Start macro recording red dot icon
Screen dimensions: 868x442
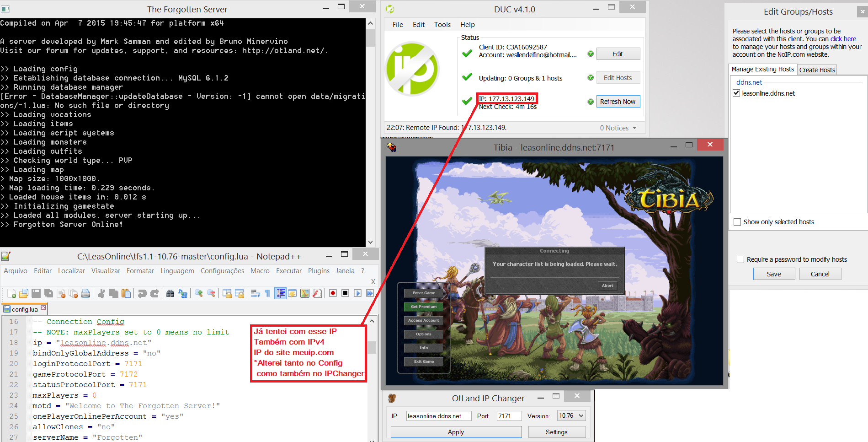coord(333,293)
